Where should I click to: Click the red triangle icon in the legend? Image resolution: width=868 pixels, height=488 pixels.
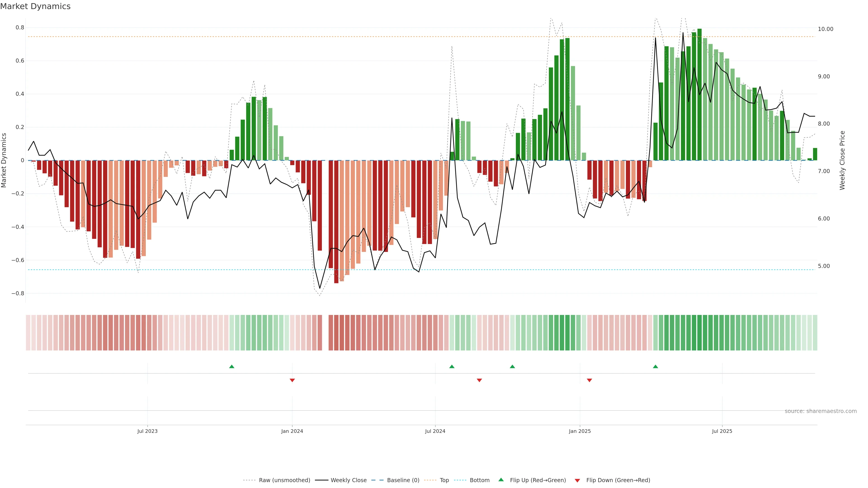pos(577,480)
